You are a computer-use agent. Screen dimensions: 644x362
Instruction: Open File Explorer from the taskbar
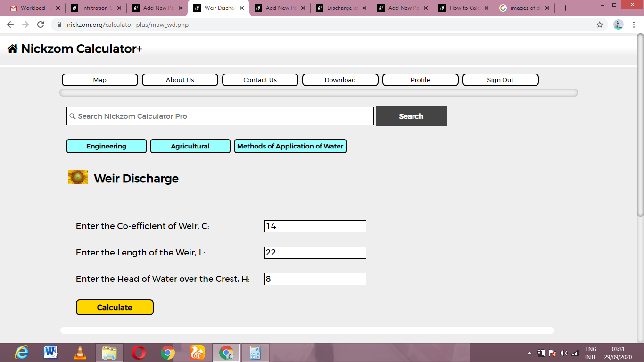109,353
